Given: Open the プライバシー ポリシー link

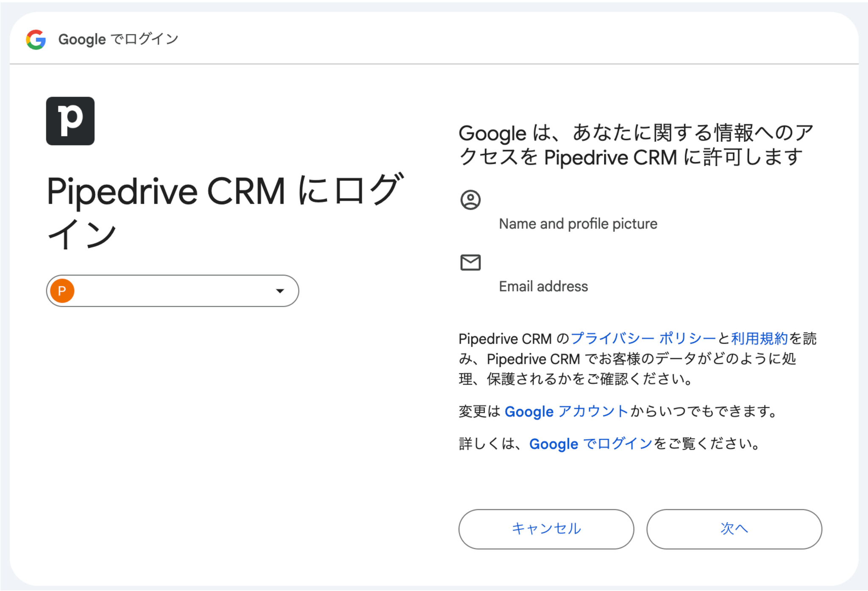Looking at the screenshot, I should coord(643,339).
